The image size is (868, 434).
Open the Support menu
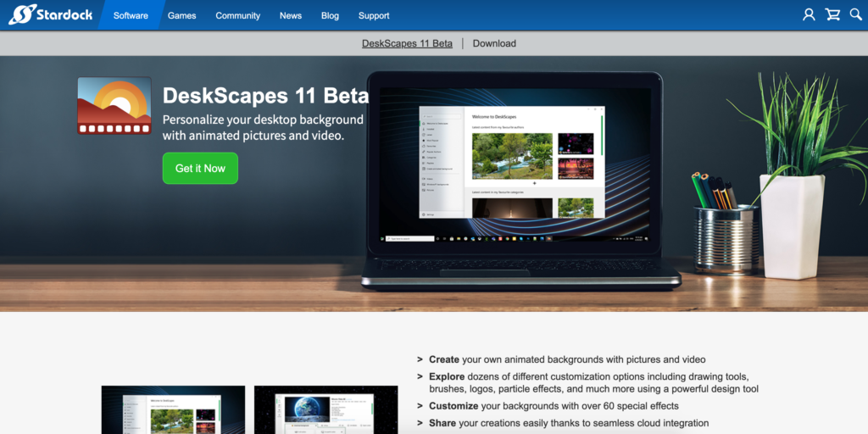(374, 15)
